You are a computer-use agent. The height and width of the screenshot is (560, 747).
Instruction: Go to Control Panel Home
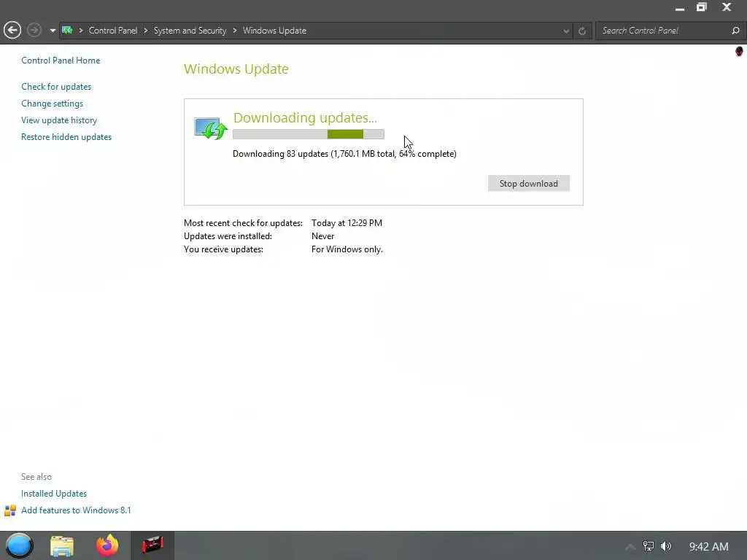[x=61, y=61]
